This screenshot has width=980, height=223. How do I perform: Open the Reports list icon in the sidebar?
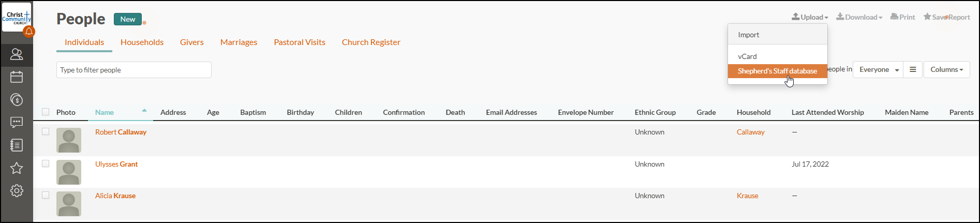pos(17,145)
